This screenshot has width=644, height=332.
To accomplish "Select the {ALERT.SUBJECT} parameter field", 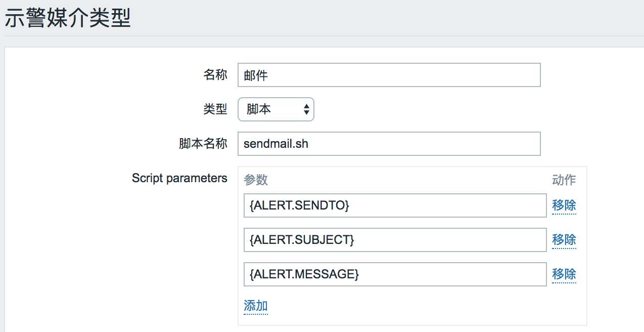I will (x=394, y=239).
